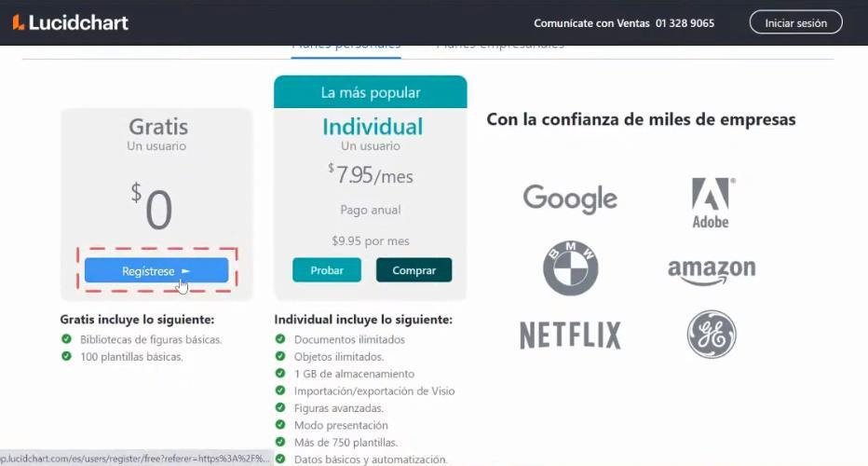This screenshot has width=868, height=466.
Task: Click the Regístrese button in Gratis plan
Action: click(156, 270)
